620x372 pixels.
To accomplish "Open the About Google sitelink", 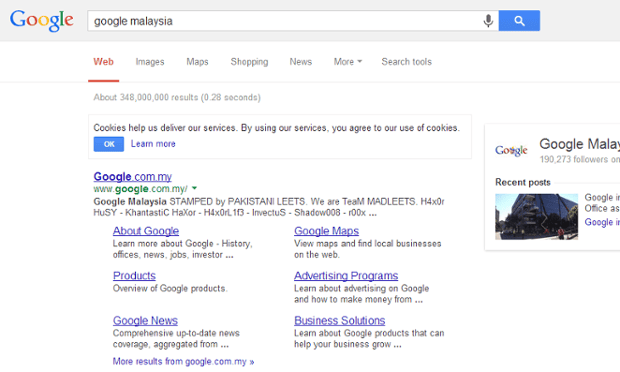I will (x=146, y=231).
